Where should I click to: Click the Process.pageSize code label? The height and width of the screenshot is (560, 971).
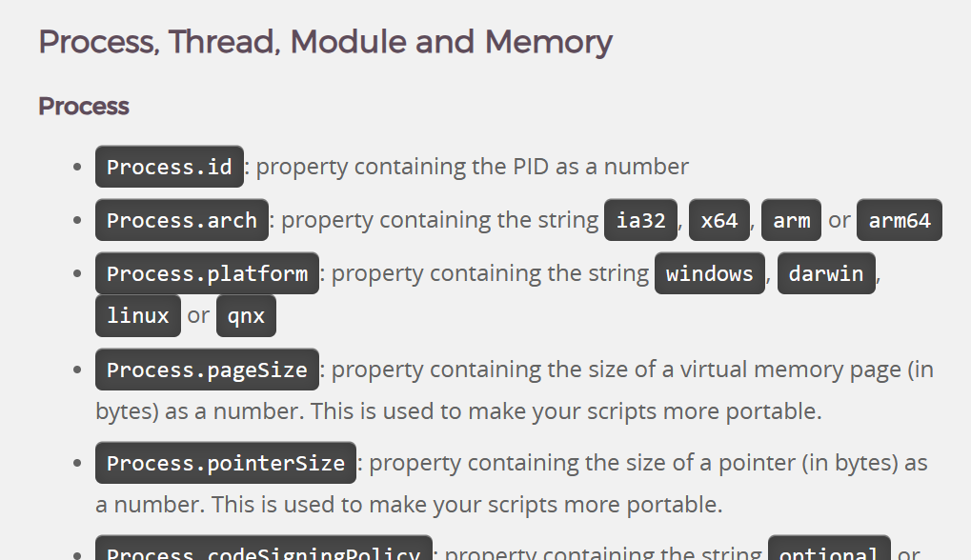(x=207, y=370)
